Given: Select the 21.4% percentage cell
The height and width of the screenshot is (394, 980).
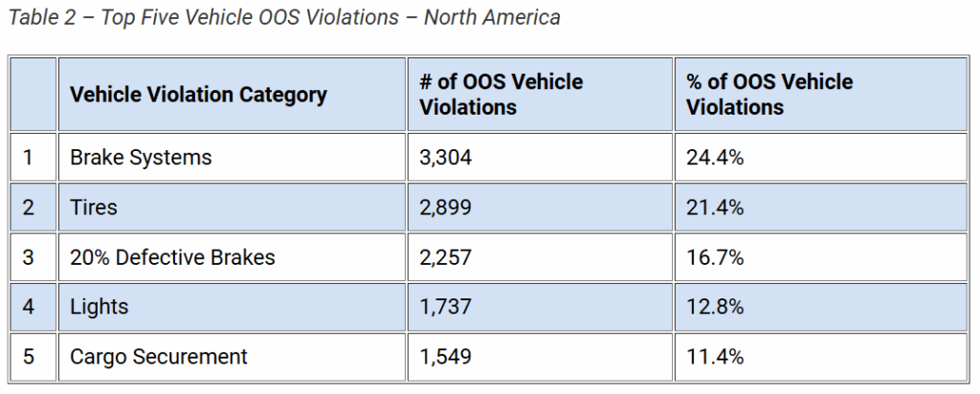Looking at the screenshot, I should [x=715, y=207].
